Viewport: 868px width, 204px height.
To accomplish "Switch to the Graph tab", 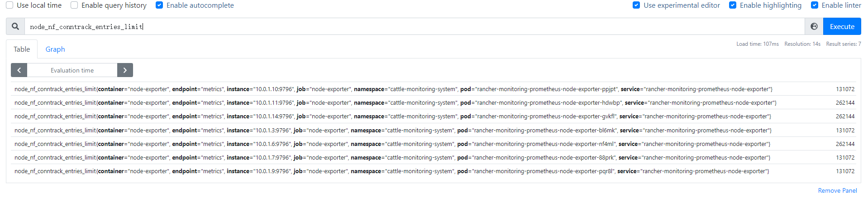I will point(55,49).
